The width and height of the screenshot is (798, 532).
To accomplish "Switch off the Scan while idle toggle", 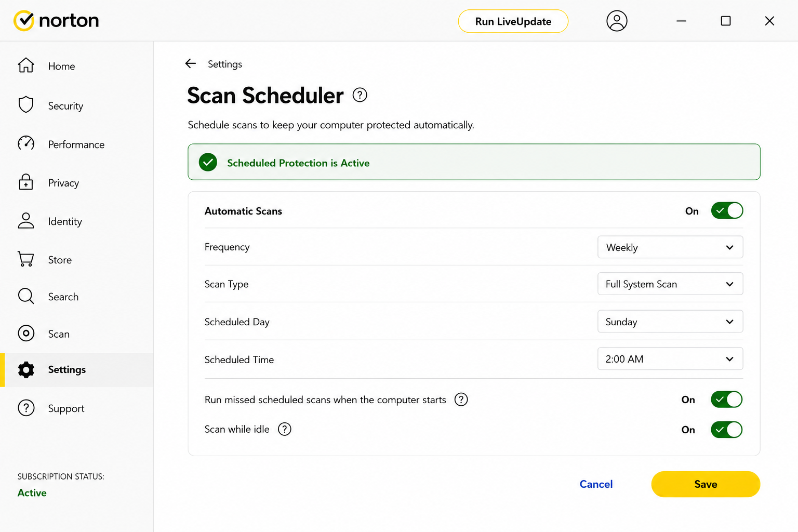I will pyautogui.click(x=727, y=430).
